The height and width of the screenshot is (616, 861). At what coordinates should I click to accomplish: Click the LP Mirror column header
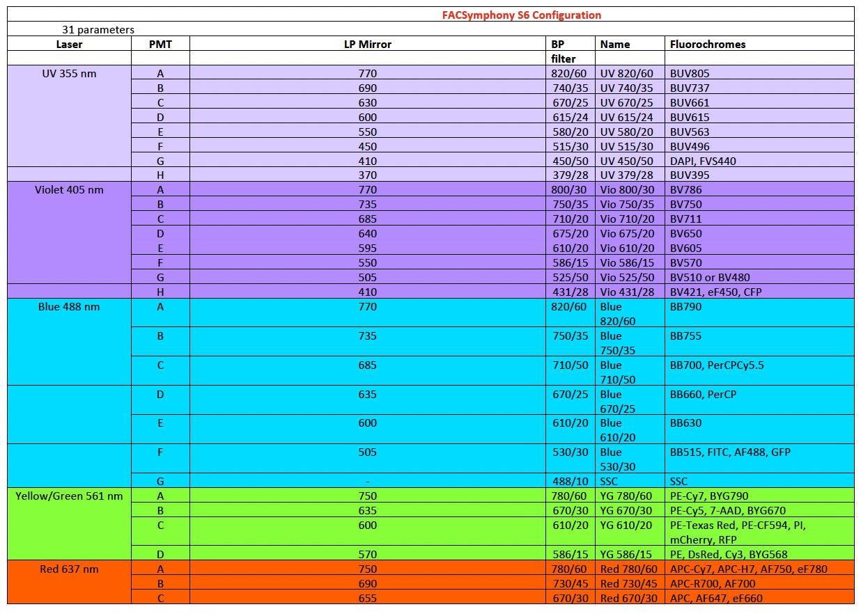coord(368,44)
